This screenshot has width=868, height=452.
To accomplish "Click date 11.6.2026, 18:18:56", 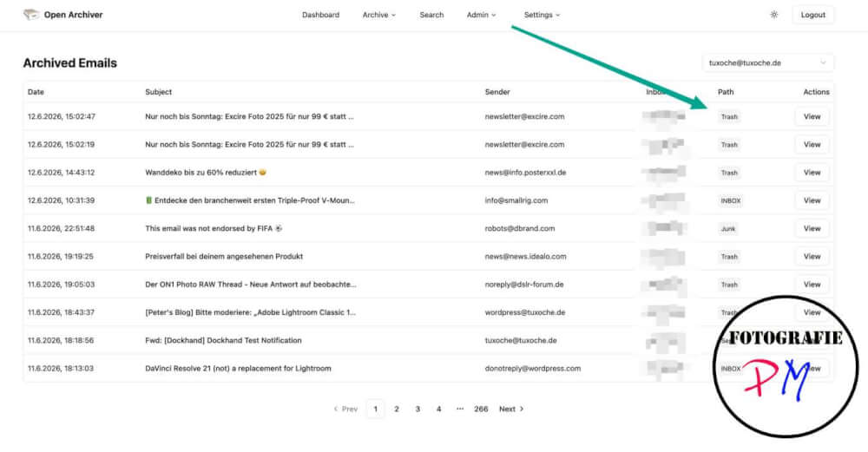I will 61,340.
